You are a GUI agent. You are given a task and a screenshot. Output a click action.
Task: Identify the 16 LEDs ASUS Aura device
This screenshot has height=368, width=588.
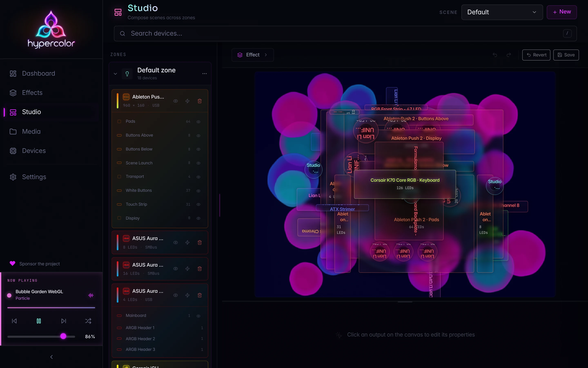tap(187, 269)
